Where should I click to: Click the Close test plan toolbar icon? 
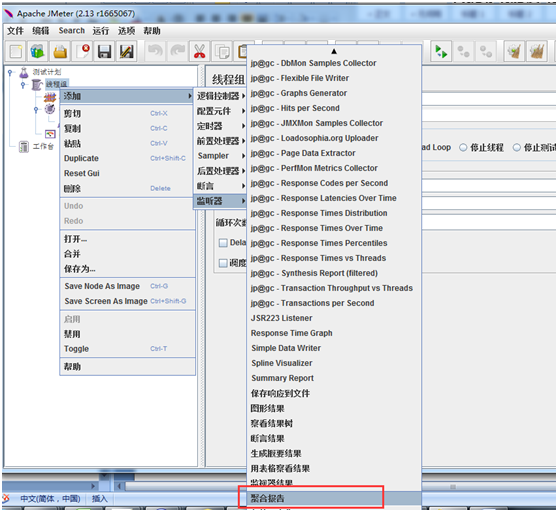[83, 52]
